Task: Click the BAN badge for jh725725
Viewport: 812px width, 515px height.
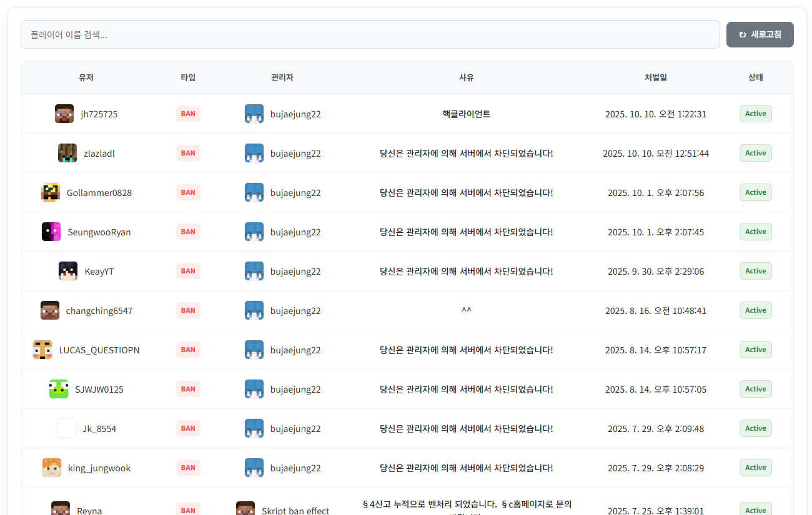Action: [188, 114]
